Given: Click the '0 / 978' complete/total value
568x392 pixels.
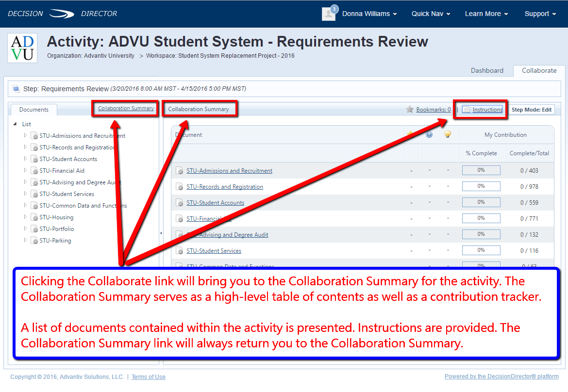Looking at the screenshot, I should (x=529, y=186).
